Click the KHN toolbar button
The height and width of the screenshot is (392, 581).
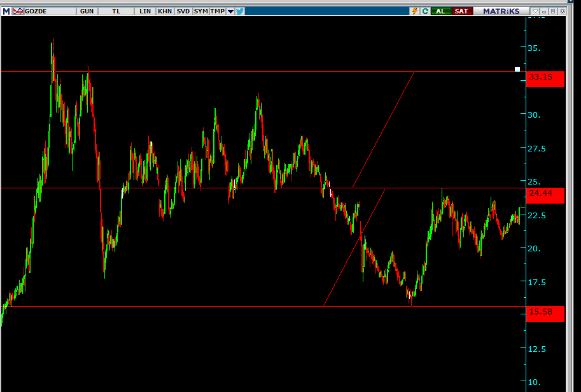tap(165, 11)
